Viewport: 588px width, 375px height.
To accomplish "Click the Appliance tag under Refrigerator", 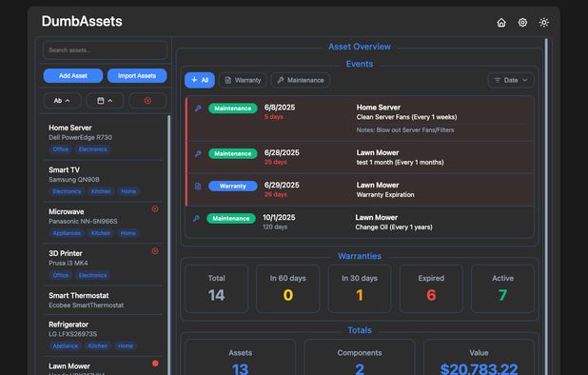I will 66,345.
